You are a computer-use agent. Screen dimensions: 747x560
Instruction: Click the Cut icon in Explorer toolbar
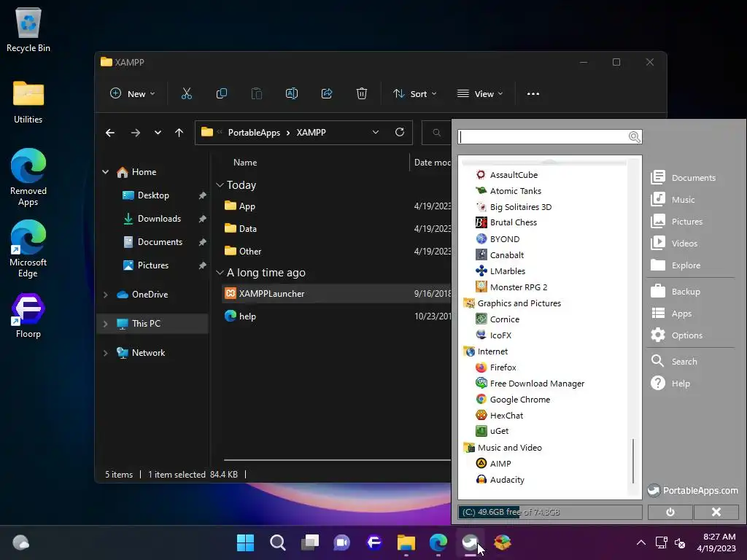[x=186, y=94]
